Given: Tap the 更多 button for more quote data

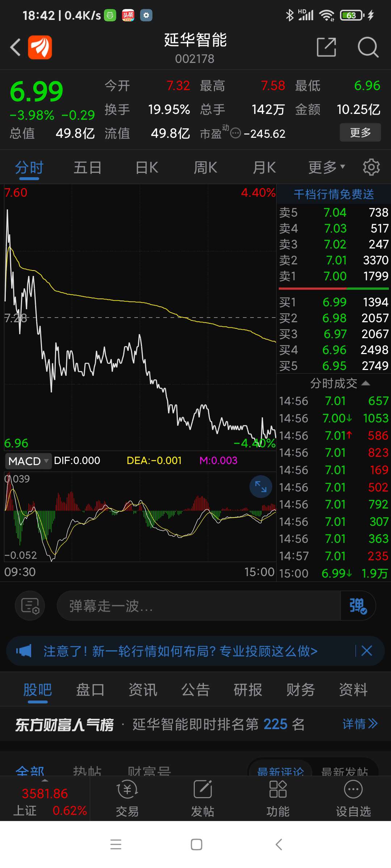Looking at the screenshot, I should [x=360, y=133].
